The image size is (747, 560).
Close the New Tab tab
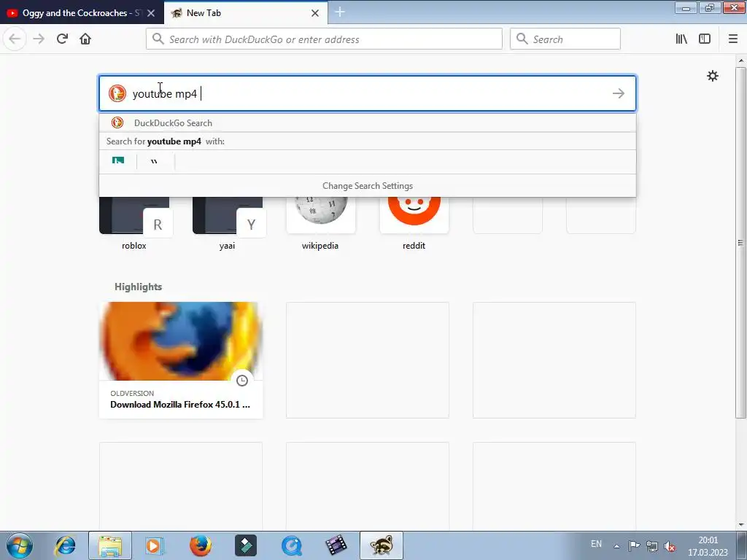point(315,13)
